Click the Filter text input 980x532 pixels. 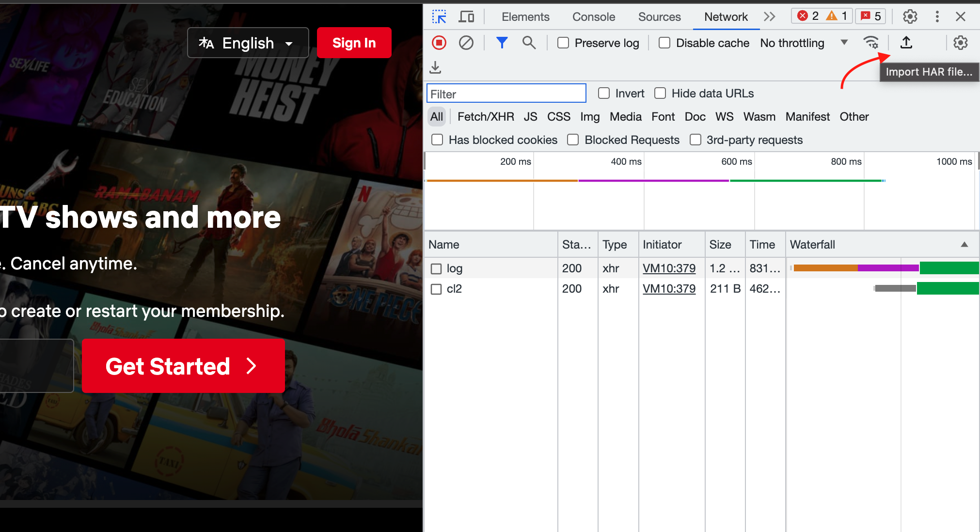[506, 94]
